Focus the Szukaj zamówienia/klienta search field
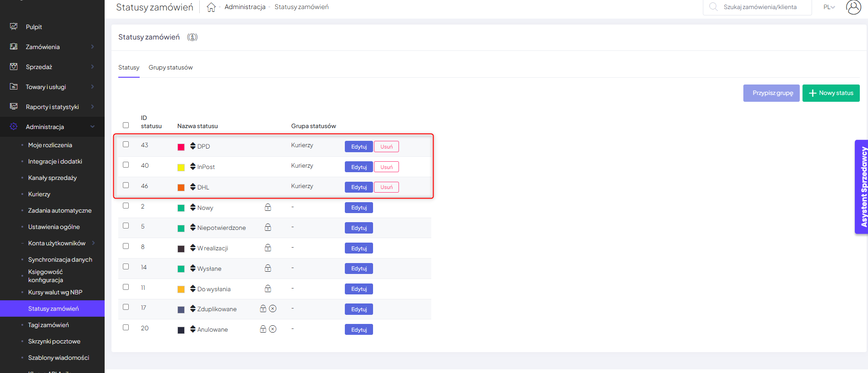The width and height of the screenshot is (868, 373). click(760, 7)
